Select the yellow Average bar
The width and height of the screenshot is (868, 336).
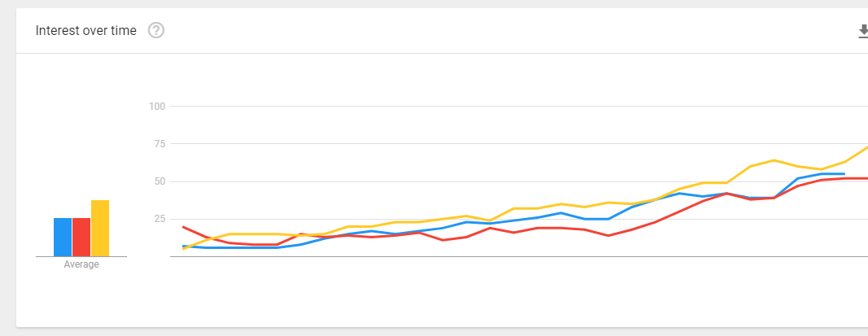click(x=100, y=229)
